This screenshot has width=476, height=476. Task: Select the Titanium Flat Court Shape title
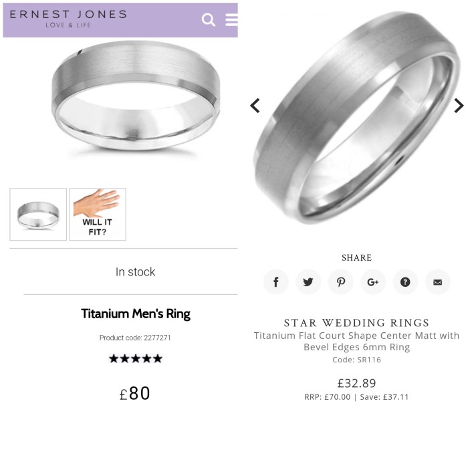[357, 341]
